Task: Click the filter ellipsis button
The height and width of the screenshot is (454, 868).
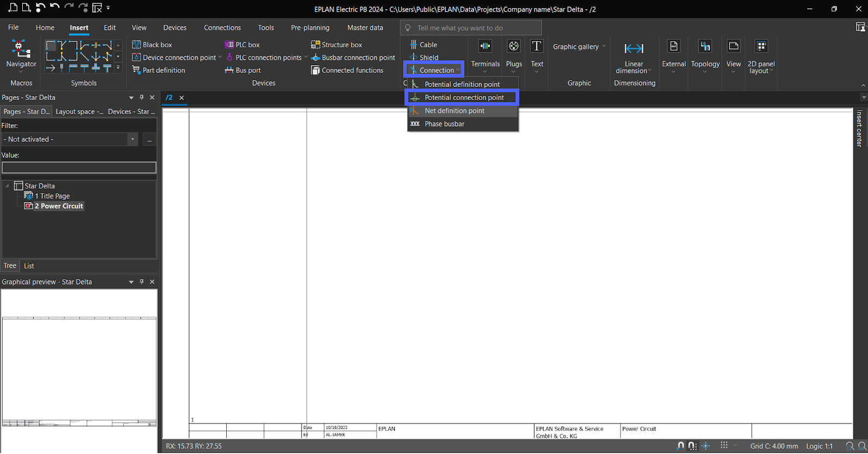Action: (x=149, y=140)
